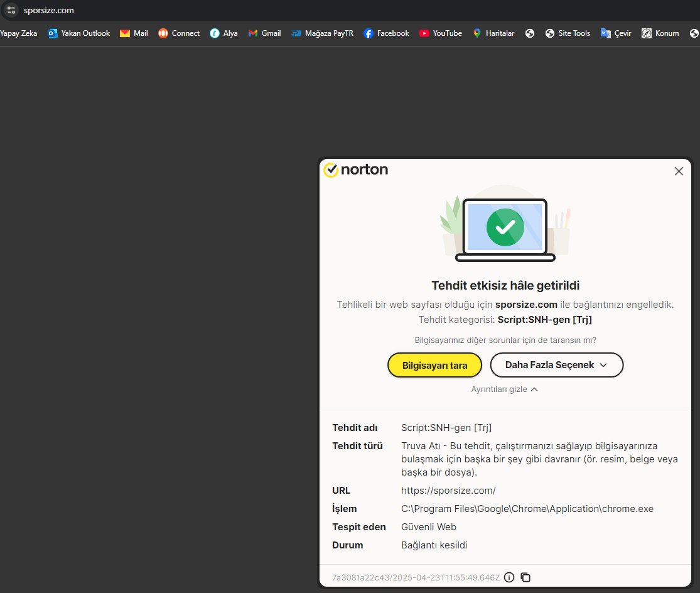The image size is (700, 593).
Task: Click the Truva Atı threat type description
Action: [539, 459]
